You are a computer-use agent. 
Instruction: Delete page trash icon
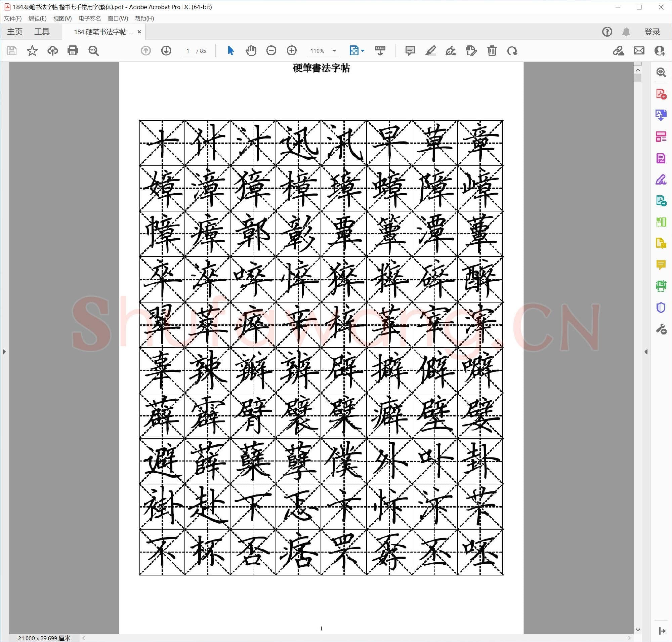[x=492, y=51]
